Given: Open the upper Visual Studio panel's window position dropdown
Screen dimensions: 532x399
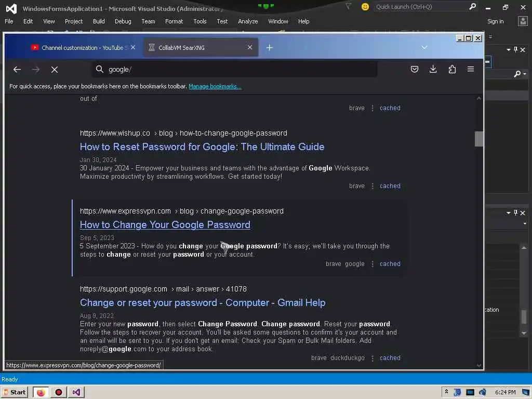Looking at the screenshot, I should click(508, 50).
